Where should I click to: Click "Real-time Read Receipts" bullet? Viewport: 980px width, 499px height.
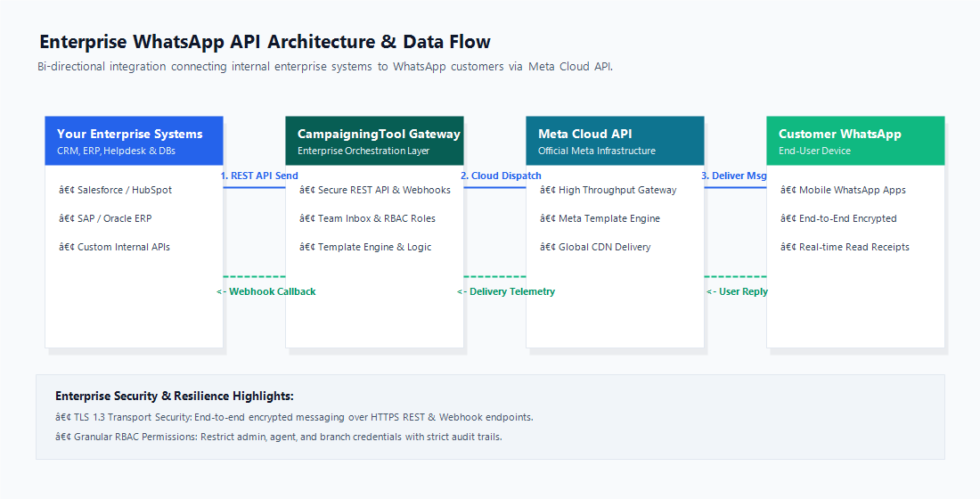pos(845,247)
